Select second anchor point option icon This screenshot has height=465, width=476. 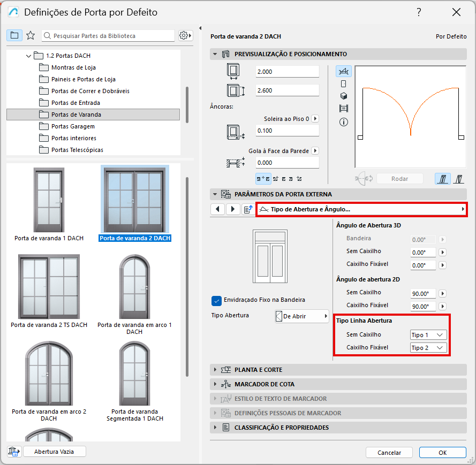click(275, 179)
